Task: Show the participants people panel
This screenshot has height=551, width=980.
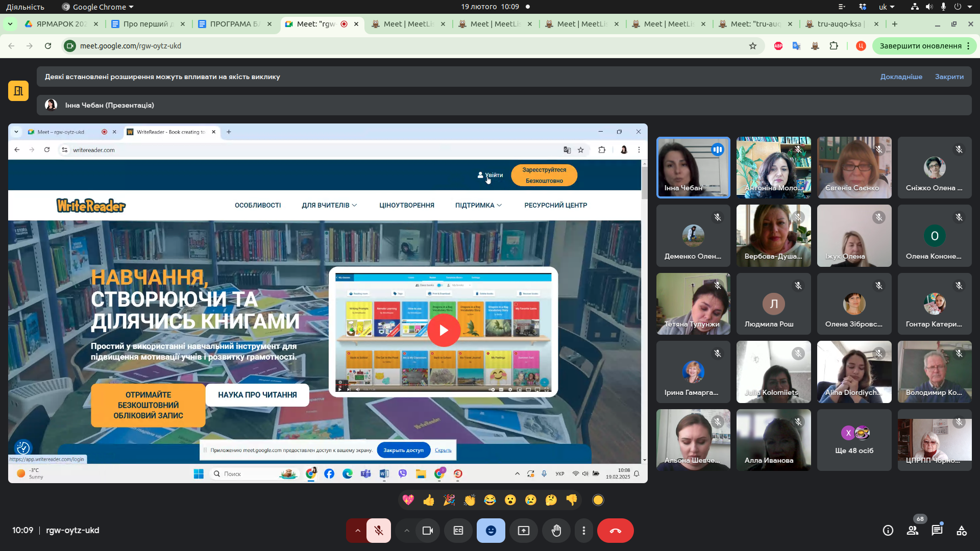Action: 913,531
